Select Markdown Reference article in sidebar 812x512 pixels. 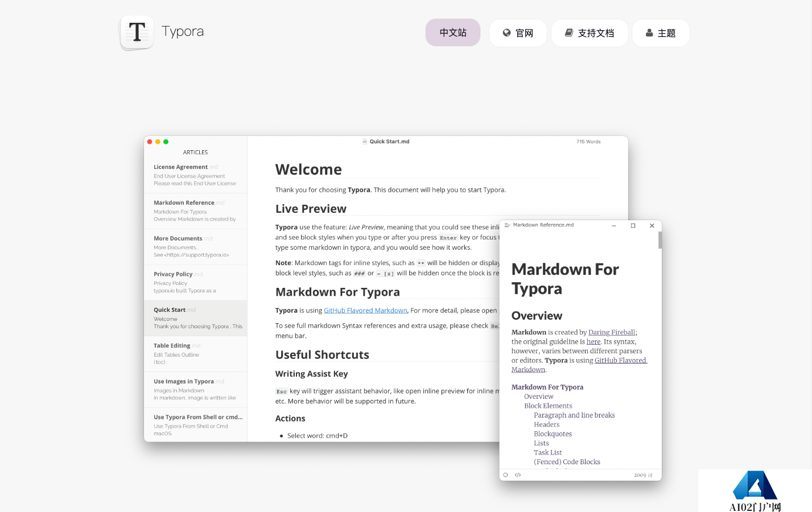[x=196, y=211]
